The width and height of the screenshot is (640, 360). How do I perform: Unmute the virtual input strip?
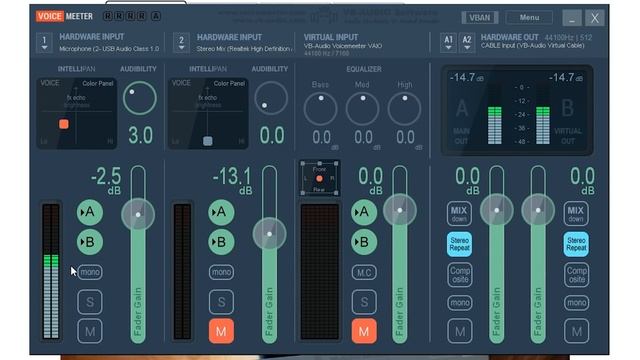(364, 331)
